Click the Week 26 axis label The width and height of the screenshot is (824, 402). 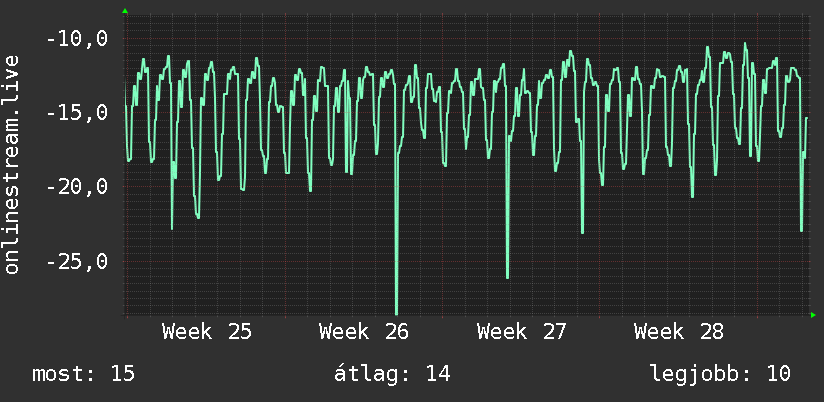pos(364,332)
